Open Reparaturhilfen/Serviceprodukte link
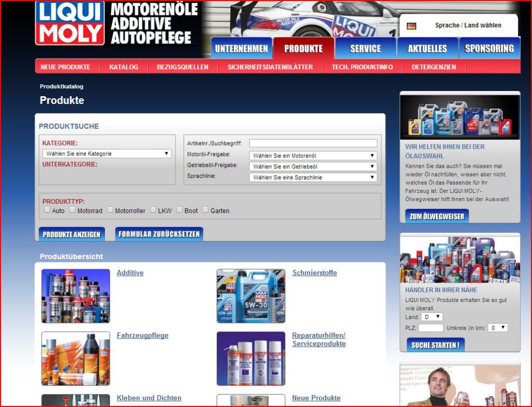This screenshot has height=407, width=532. pos(319,339)
